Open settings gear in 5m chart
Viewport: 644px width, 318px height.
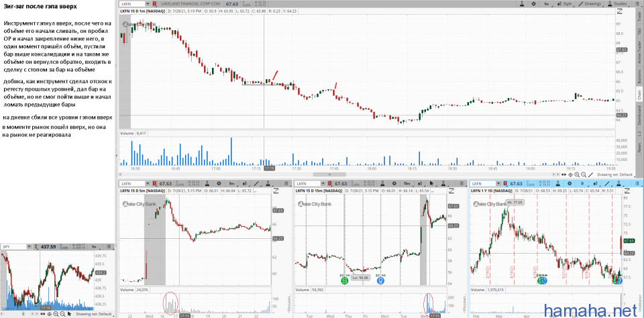tap(219, 183)
